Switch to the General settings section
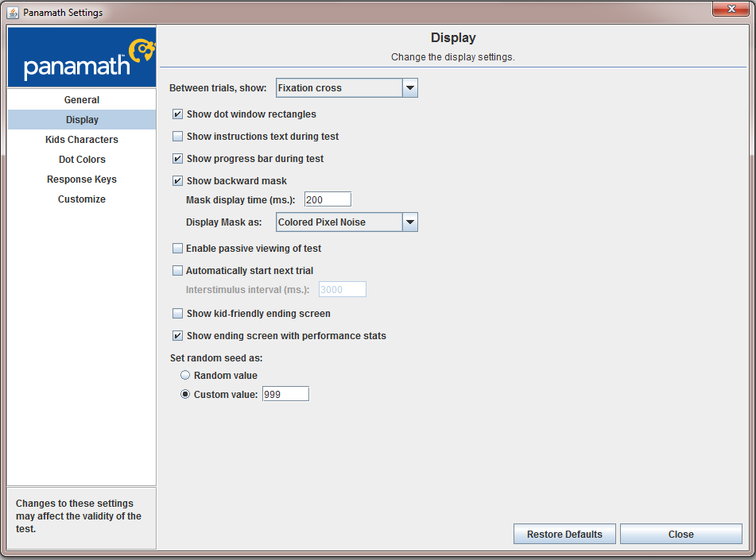This screenshot has height=560, width=756. (82, 100)
